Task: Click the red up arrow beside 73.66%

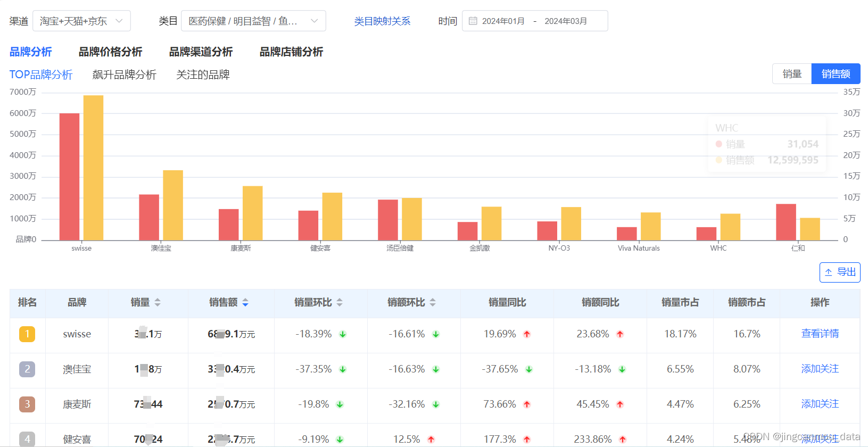Action: point(527,404)
